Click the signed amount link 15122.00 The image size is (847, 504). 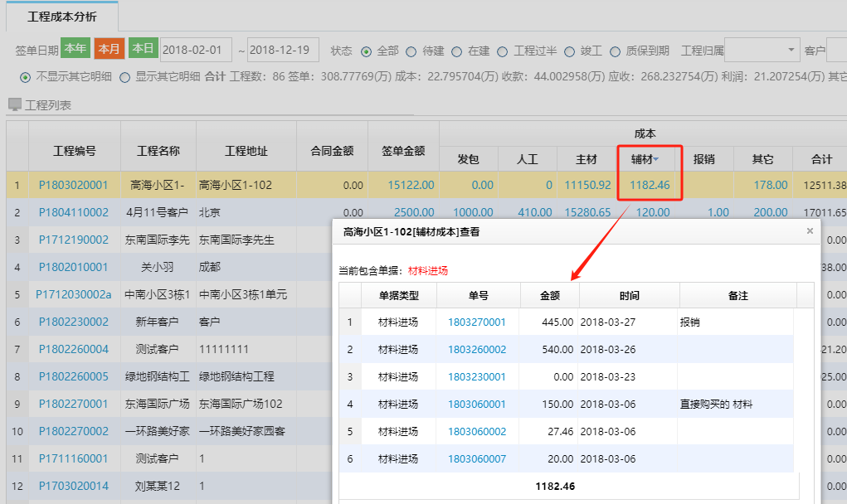[413, 183]
